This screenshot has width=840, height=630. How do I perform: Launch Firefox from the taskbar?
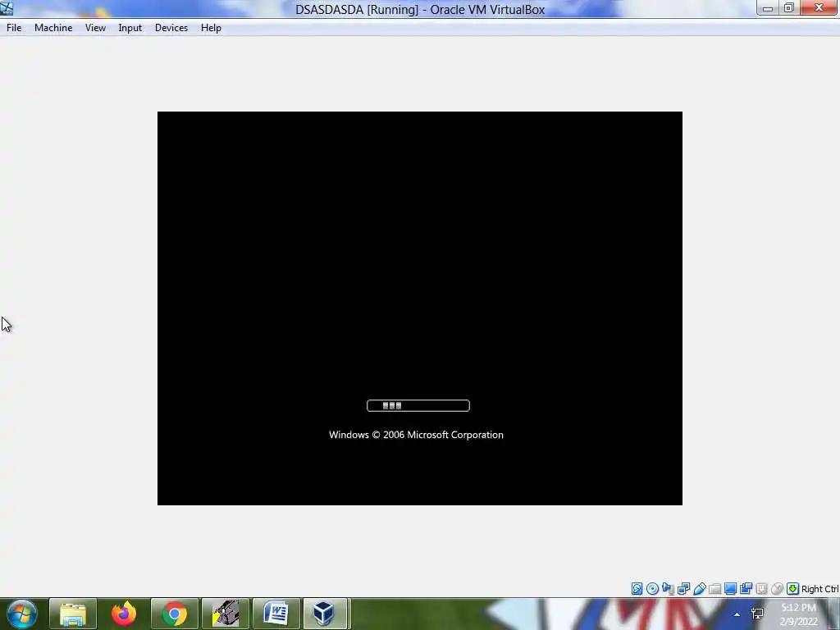point(124,614)
